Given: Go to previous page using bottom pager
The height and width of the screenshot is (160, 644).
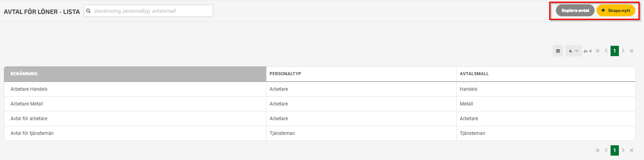Looking at the screenshot, I should pyautogui.click(x=606, y=150).
